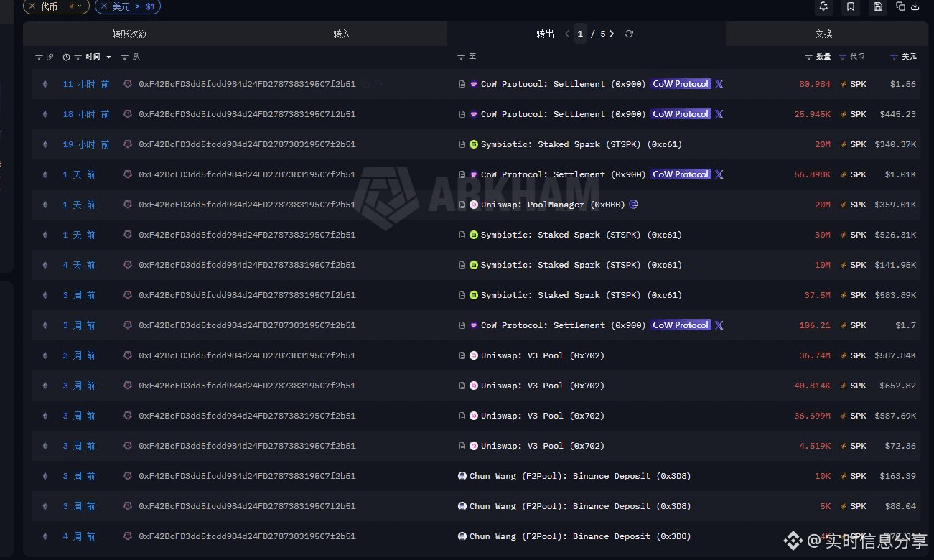Open X link on 25.945K SPK row
This screenshot has height=560, width=934.
tap(719, 114)
